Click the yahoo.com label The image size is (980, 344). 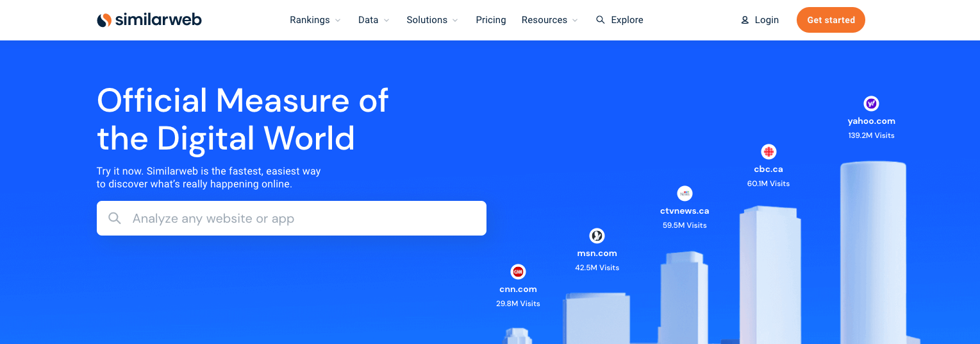tap(871, 121)
